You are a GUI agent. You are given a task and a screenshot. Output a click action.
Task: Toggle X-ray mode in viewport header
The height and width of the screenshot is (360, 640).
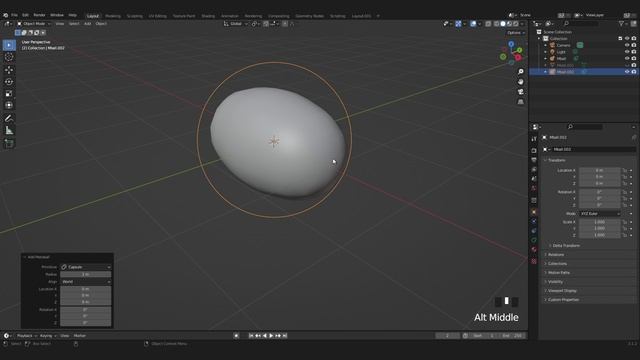click(489, 24)
